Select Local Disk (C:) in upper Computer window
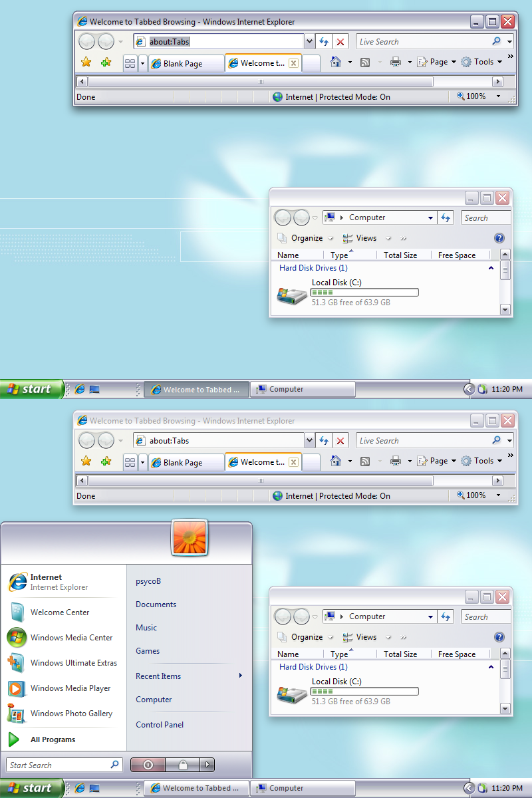Viewport: 532px width, 798px height. point(349,293)
